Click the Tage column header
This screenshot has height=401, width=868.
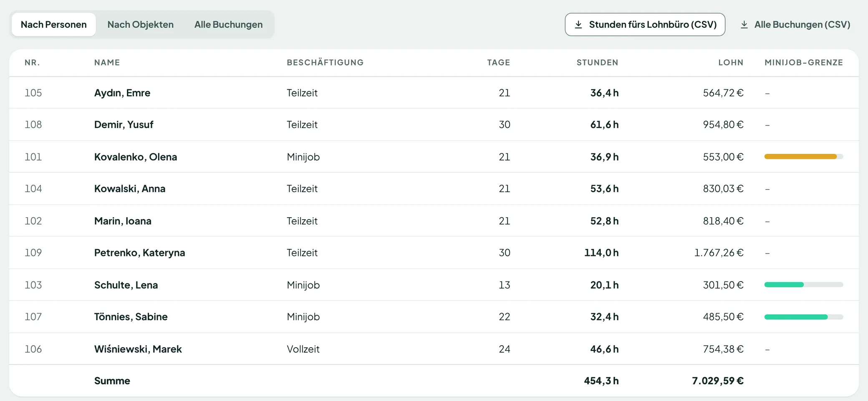[499, 63]
